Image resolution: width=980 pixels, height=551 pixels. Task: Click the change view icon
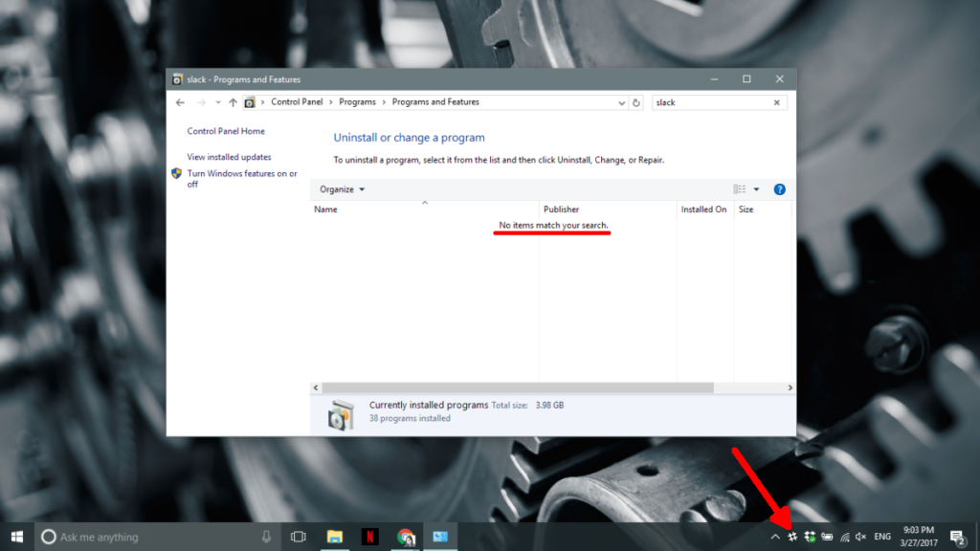(739, 189)
